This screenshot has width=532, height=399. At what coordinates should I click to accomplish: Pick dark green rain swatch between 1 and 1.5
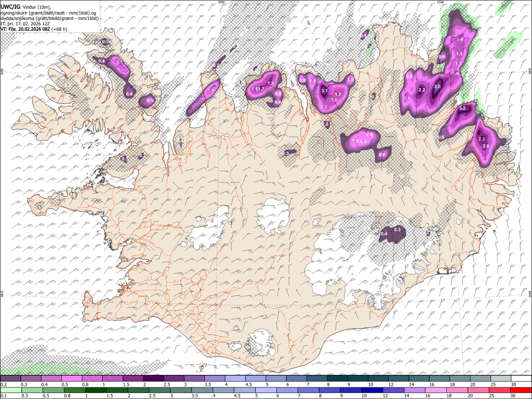[96, 390]
